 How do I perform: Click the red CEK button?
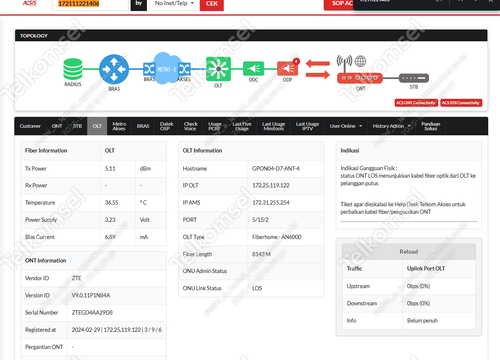pos(212,4)
